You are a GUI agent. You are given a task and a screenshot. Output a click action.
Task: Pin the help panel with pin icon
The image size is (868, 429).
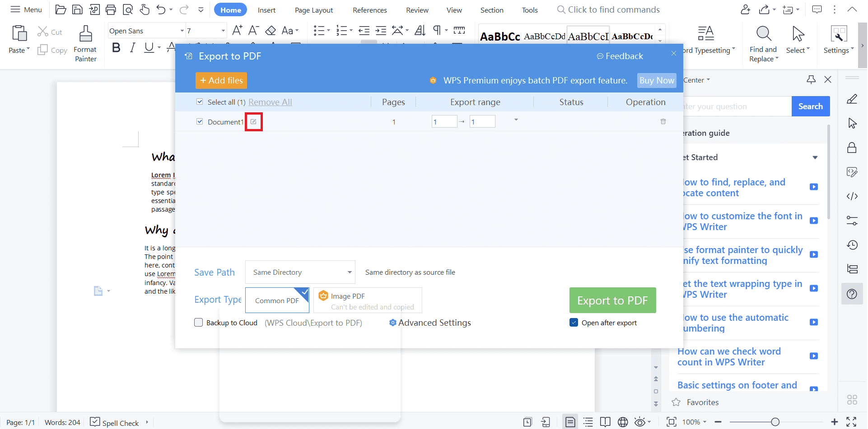tap(811, 80)
